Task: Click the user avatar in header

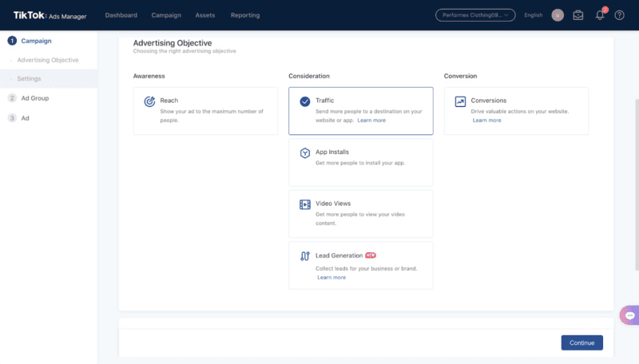Action: (x=557, y=15)
